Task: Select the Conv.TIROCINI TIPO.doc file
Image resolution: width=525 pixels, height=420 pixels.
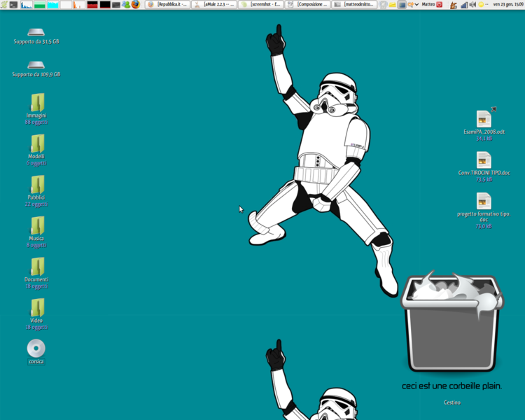Action: tap(484, 167)
